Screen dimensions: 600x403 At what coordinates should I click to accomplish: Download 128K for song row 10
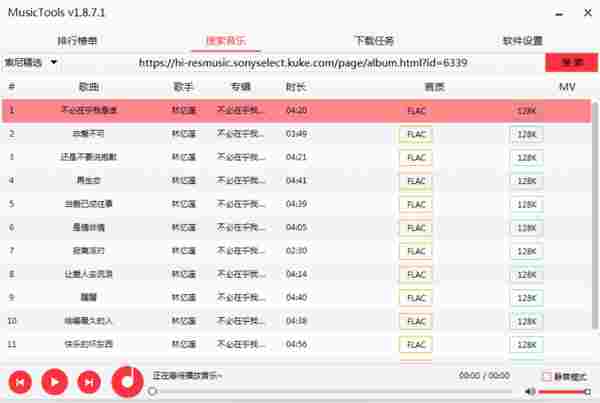[x=527, y=321]
